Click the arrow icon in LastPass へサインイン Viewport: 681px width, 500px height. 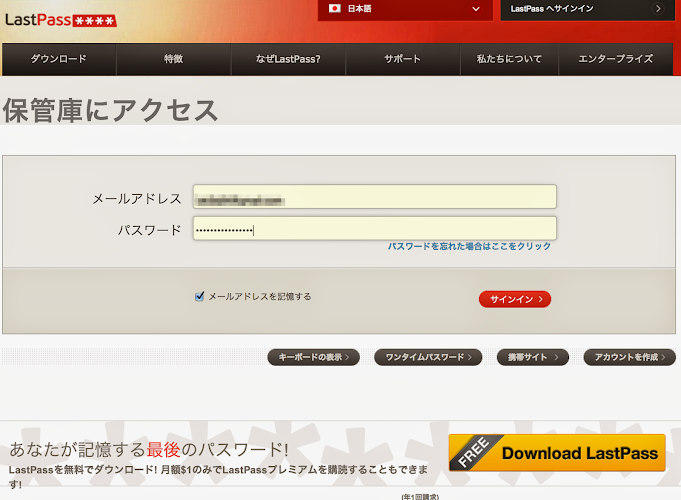[x=658, y=9]
